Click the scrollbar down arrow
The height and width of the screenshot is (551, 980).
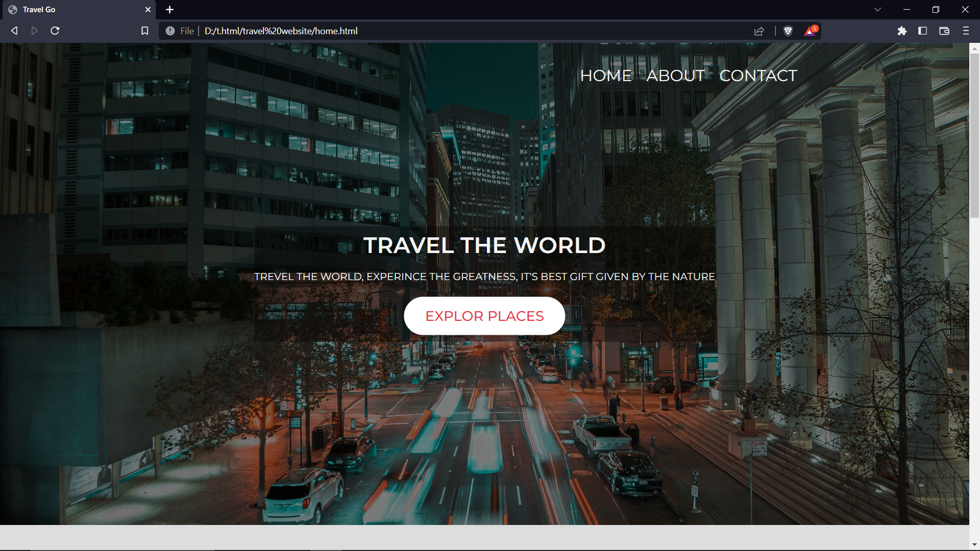974,545
